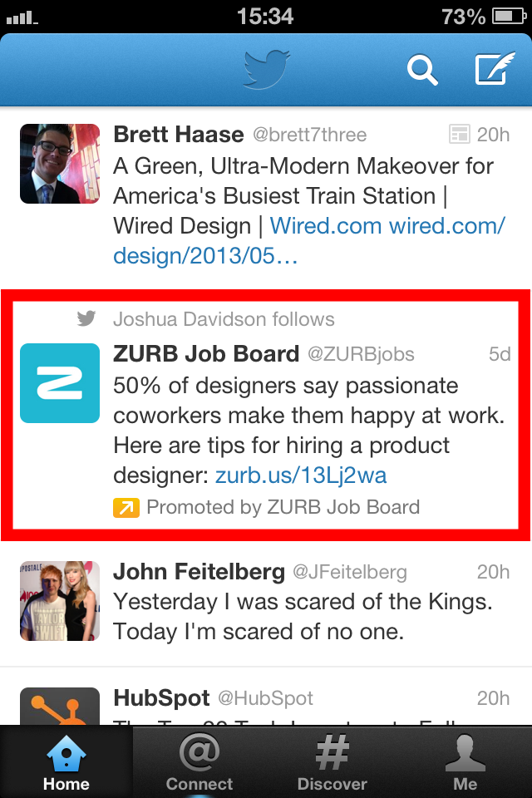View John Feitelberg's profile photo
Image resolution: width=532 pixels, height=798 pixels.
coord(60,600)
